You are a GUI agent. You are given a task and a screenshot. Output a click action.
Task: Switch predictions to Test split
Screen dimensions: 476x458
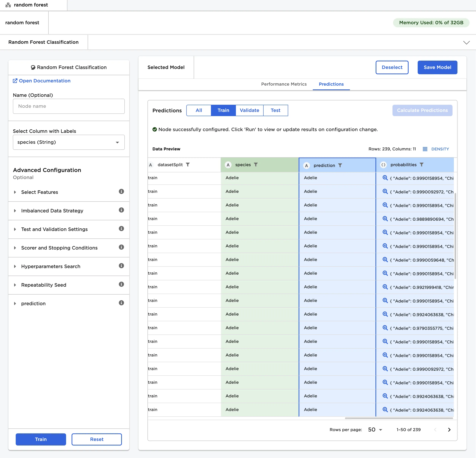(x=275, y=110)
